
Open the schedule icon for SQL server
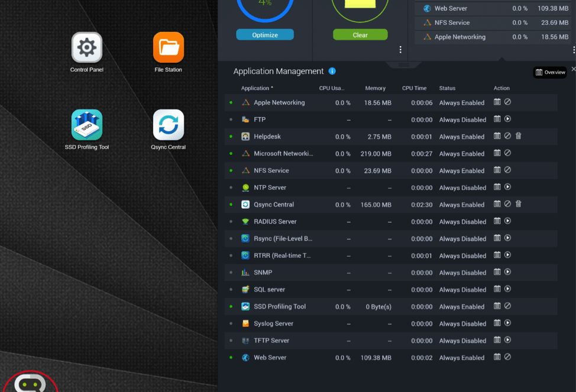tap(497, 289)
